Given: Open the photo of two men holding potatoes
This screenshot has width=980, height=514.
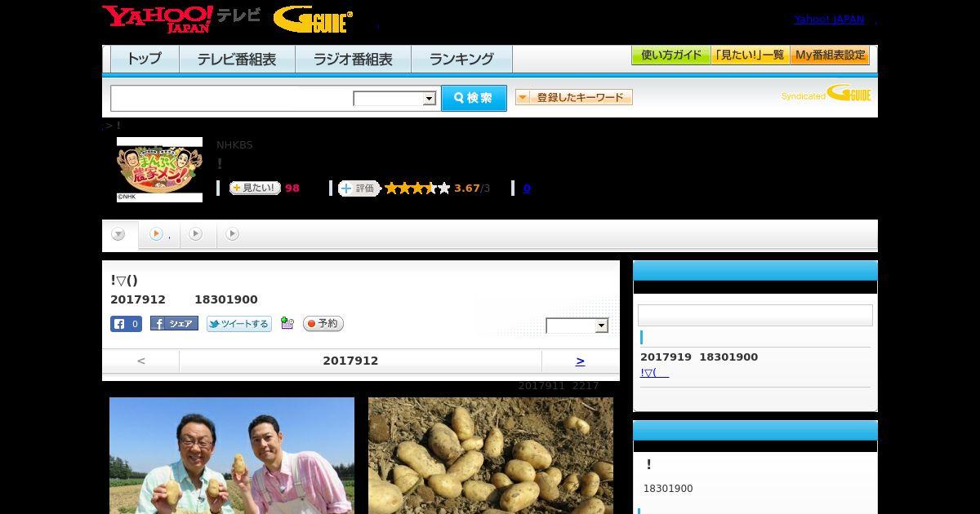Looking at the screenshot, I should 232,455.
